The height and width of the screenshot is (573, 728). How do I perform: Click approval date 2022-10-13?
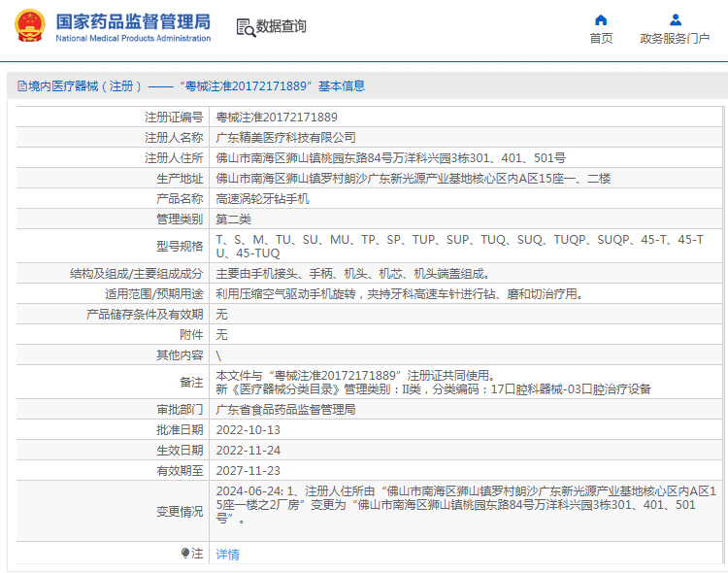coord(248,430)
